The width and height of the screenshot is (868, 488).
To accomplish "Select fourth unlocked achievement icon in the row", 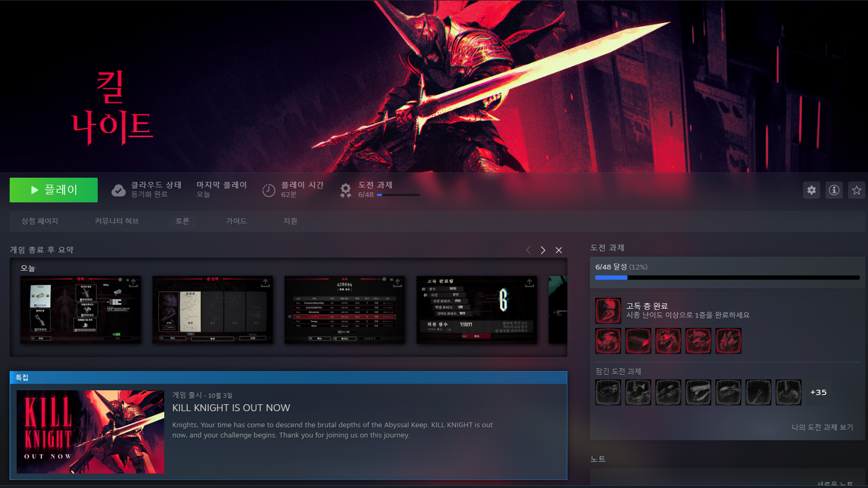I will click(x=698, y=341).
